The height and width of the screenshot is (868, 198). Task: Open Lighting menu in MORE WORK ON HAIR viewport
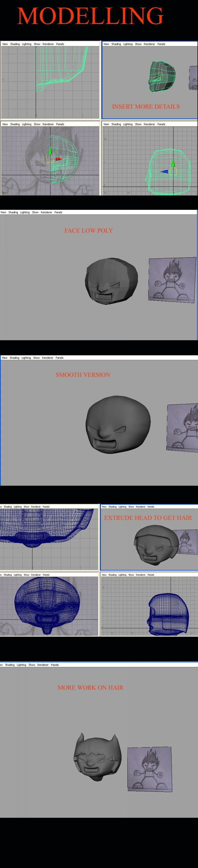(x=21, y=665)
